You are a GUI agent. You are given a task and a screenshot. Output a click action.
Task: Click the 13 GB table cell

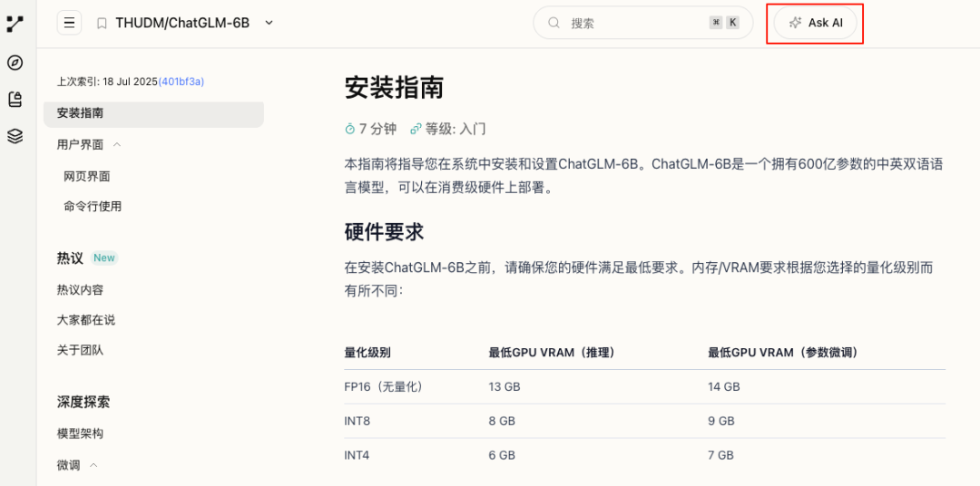505,387
